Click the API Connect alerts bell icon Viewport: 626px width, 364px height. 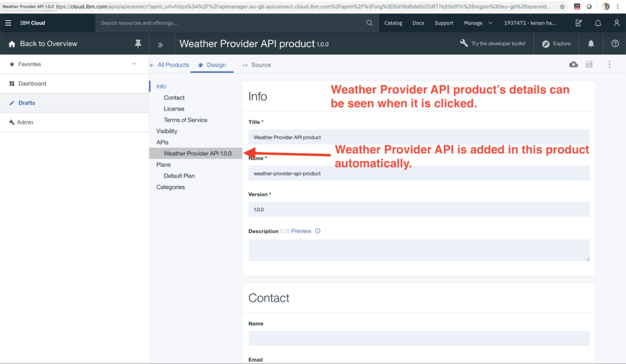[x=591, y=43]
